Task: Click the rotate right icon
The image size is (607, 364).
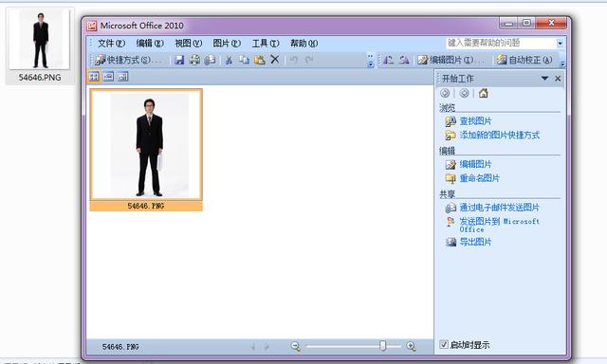Action: 404,60
